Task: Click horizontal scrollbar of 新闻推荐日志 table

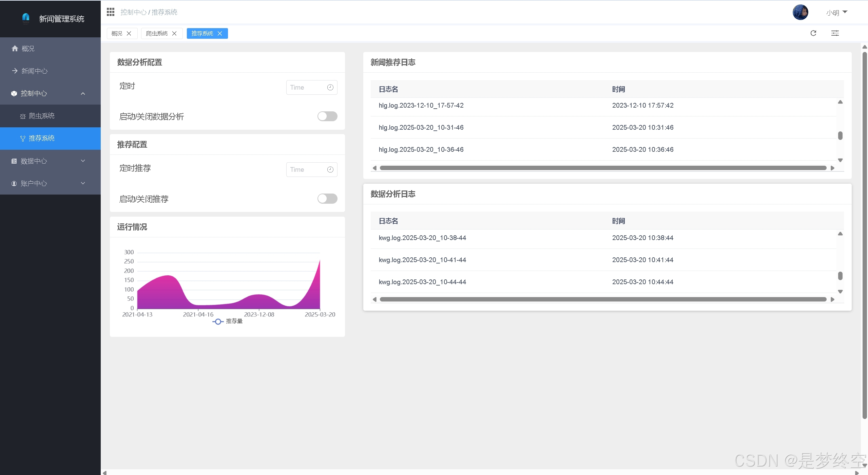Action: pos(603,168)
